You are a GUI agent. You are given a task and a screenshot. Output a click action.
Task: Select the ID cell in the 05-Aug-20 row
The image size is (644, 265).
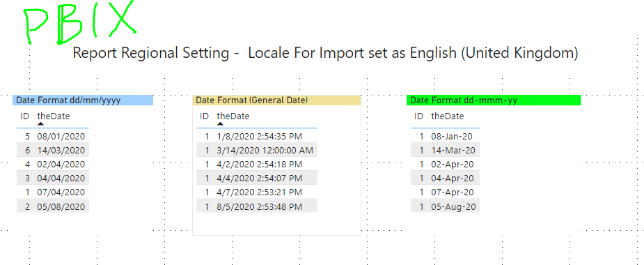pyautogui.click(x=419, y=206)
